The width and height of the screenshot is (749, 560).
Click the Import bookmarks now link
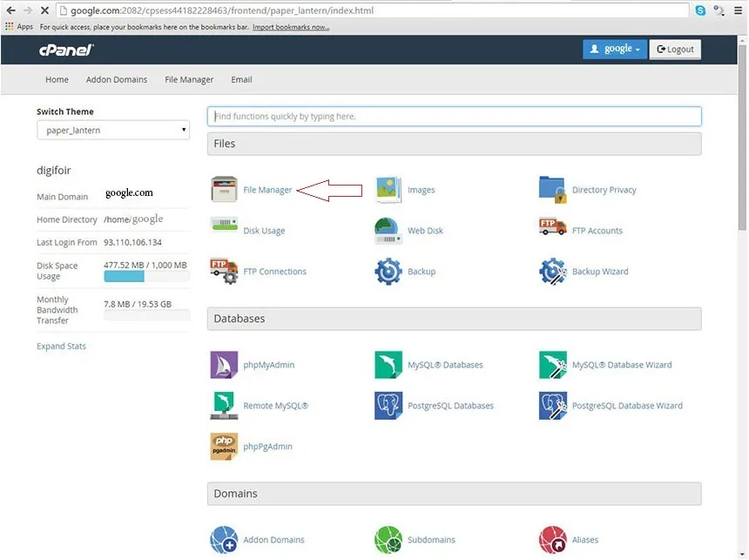click(291, 27)
